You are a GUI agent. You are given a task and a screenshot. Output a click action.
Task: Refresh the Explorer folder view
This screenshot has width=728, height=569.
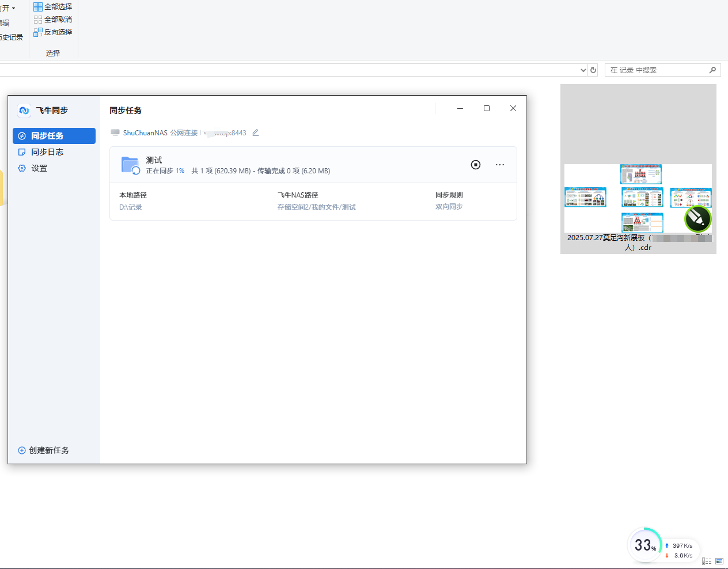[593, 70]
